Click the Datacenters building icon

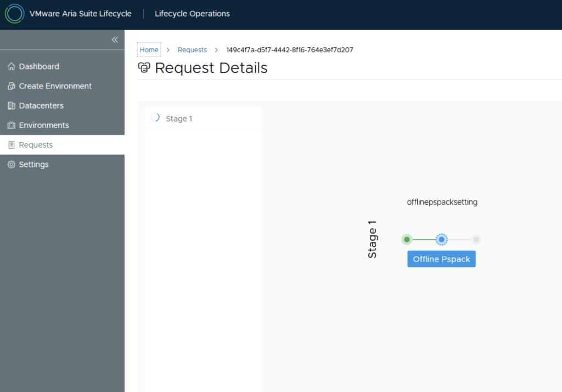[11, 105]
